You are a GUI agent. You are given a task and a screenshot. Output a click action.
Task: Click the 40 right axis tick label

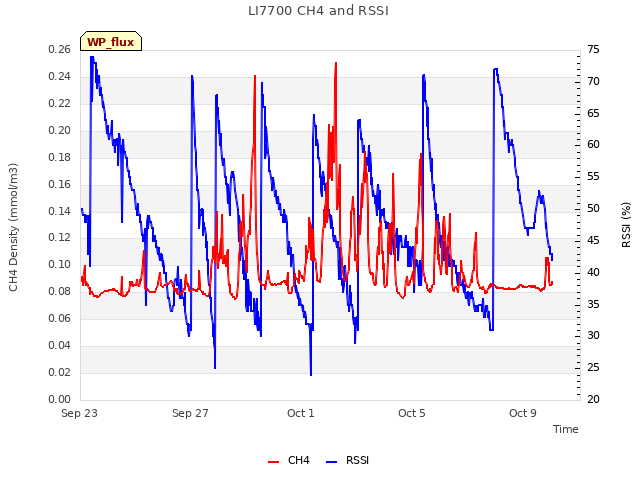pyautogui.click(x=593, y=272)
